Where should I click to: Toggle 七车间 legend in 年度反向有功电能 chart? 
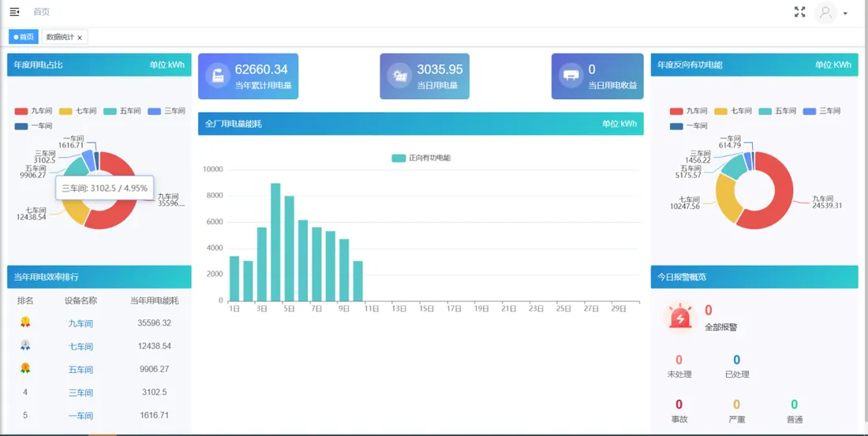[733, 111]
